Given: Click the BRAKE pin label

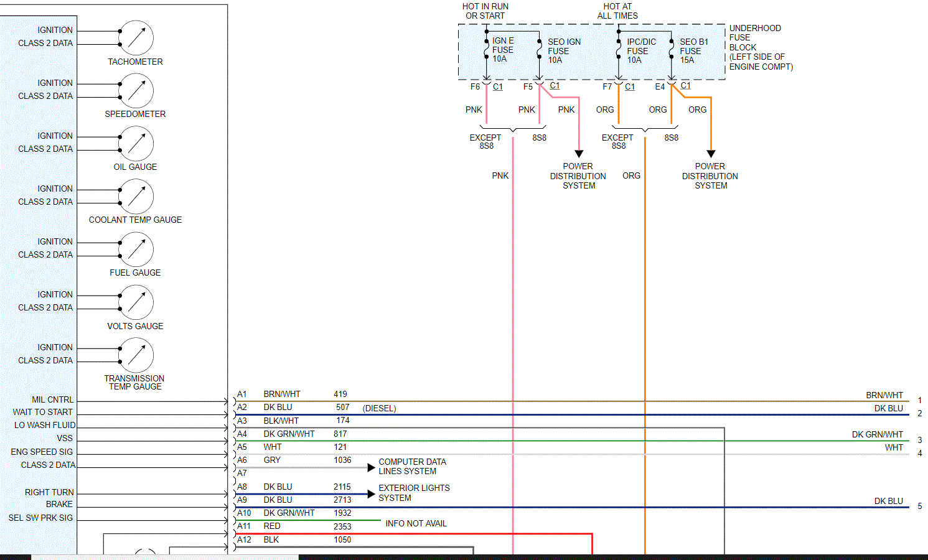Looking at the screenshot, I should (59, 504).
